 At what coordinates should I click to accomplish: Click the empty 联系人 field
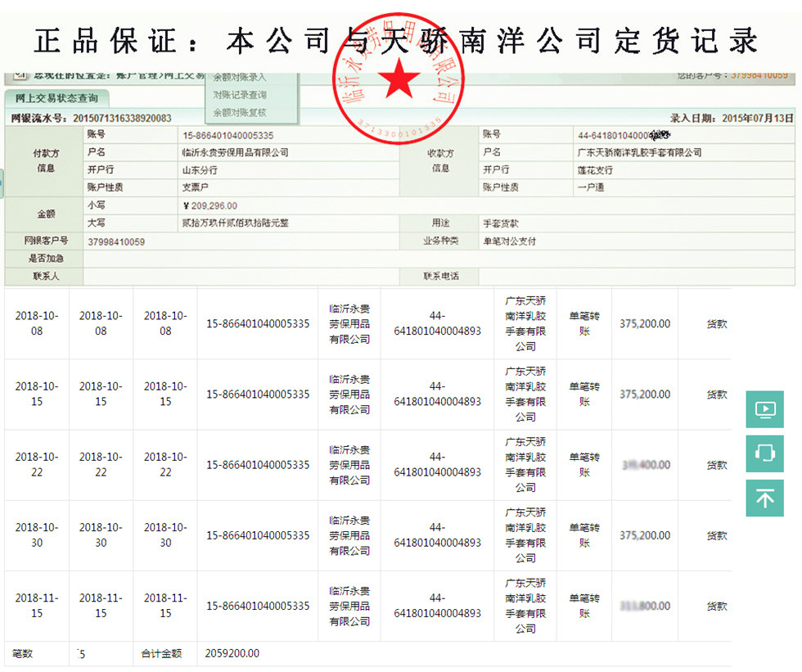click(x=241, y=276)
